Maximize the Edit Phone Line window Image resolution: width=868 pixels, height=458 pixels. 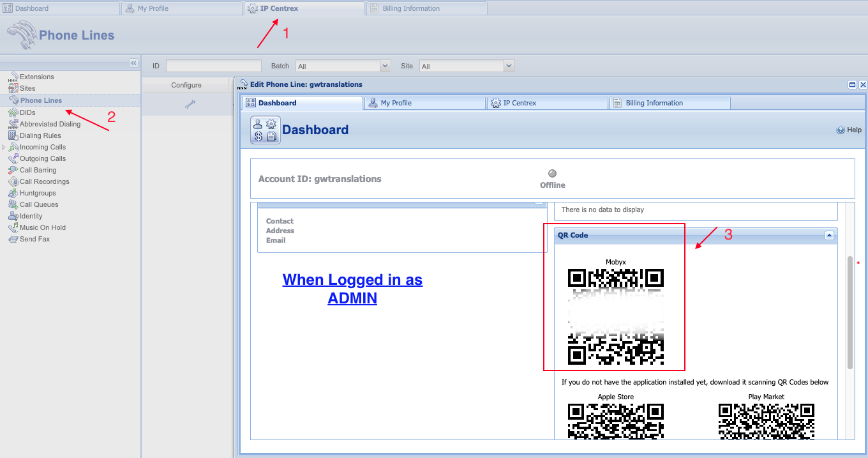click(852, 84)
